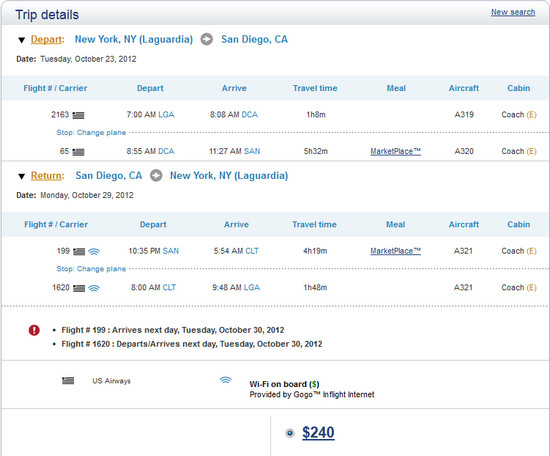Screen dimensions: 550x456
Task: Click the Coach (E) cabin code for flight 2163
Action: coord(519,115)
